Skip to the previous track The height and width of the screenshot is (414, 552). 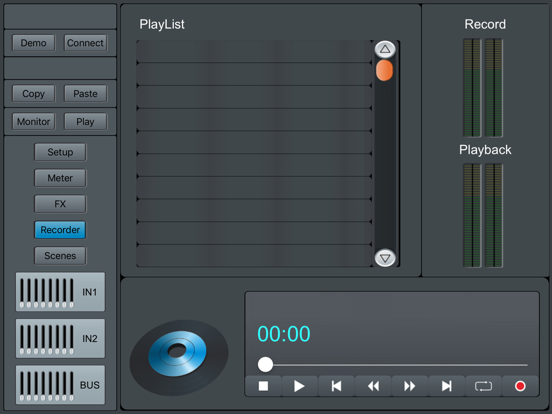tap(337, 386)
